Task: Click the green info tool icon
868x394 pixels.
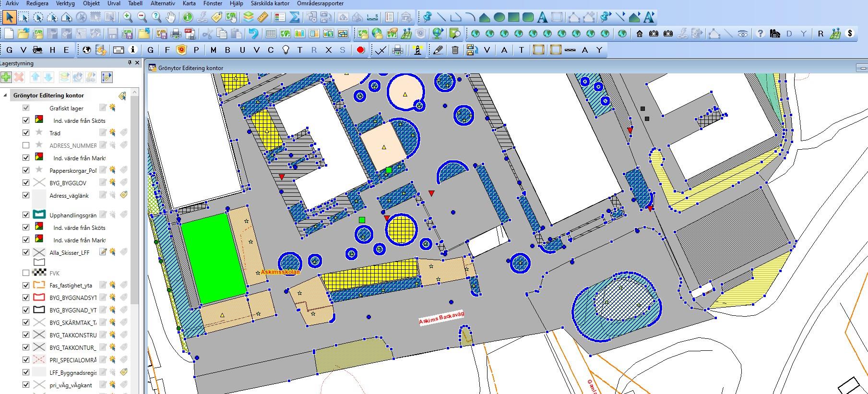Action: [188, 18]
